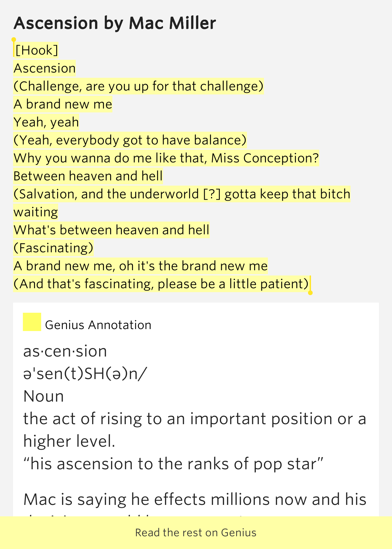Click "A brand new me" lyric line

click(x=63, y=104)
